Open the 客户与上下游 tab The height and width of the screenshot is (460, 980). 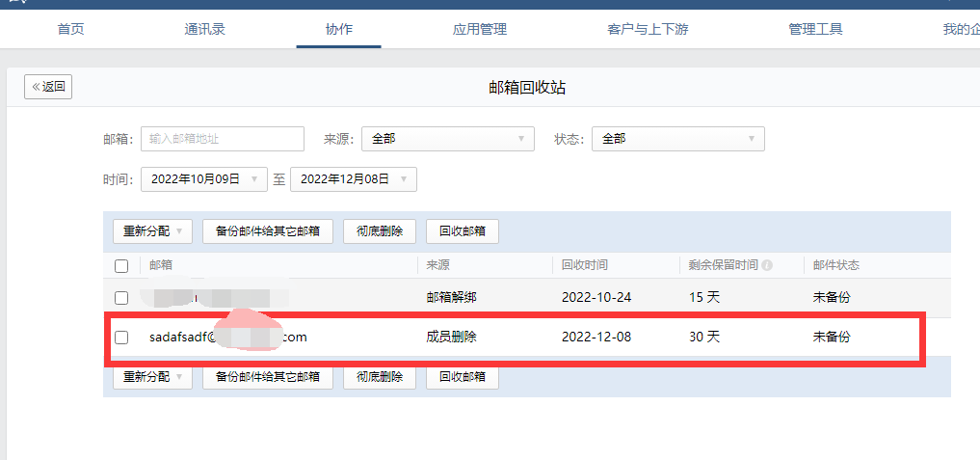(648, 29)
